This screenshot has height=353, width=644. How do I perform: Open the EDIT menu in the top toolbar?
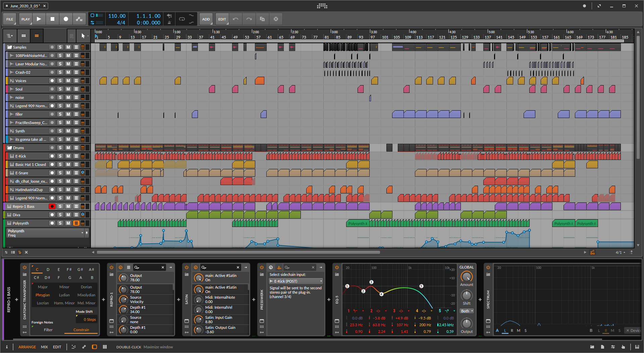pyautogui.click(x=222, y=19)
